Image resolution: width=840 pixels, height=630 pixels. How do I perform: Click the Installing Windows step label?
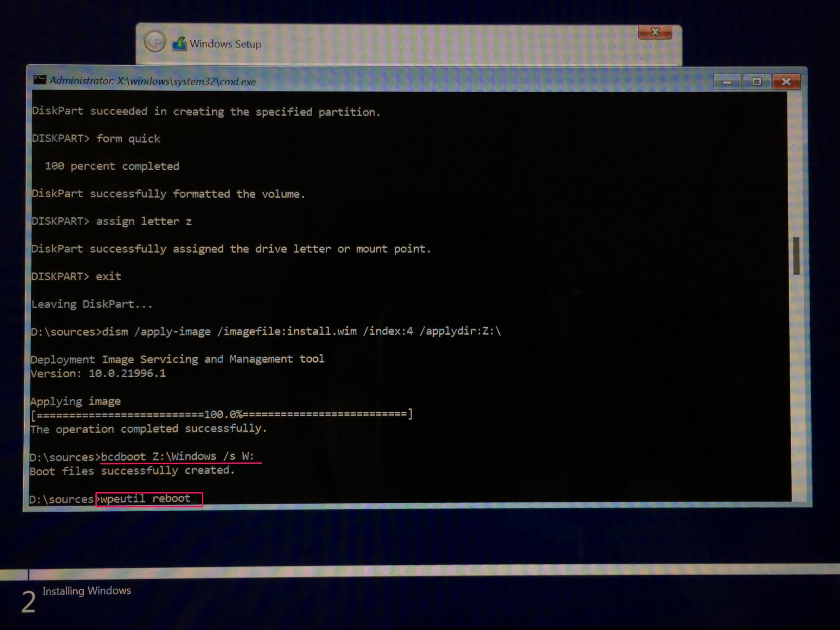point(87,591)
